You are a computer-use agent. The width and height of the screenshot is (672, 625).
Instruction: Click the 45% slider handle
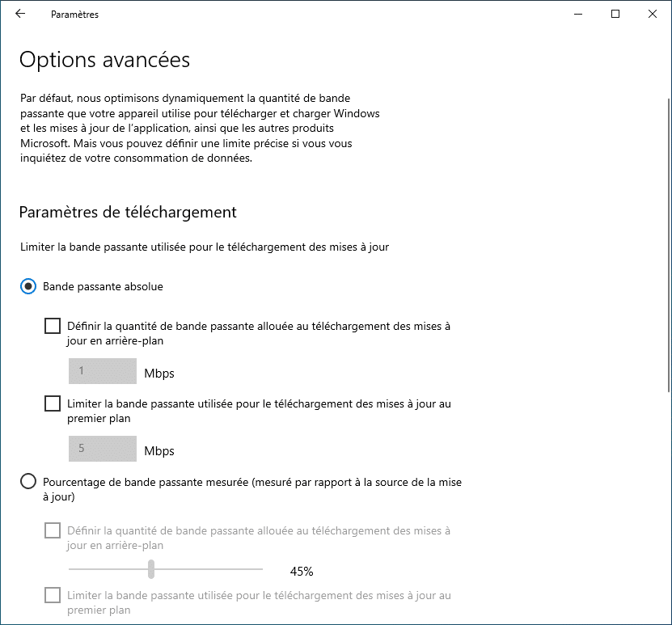coord(151,569)
